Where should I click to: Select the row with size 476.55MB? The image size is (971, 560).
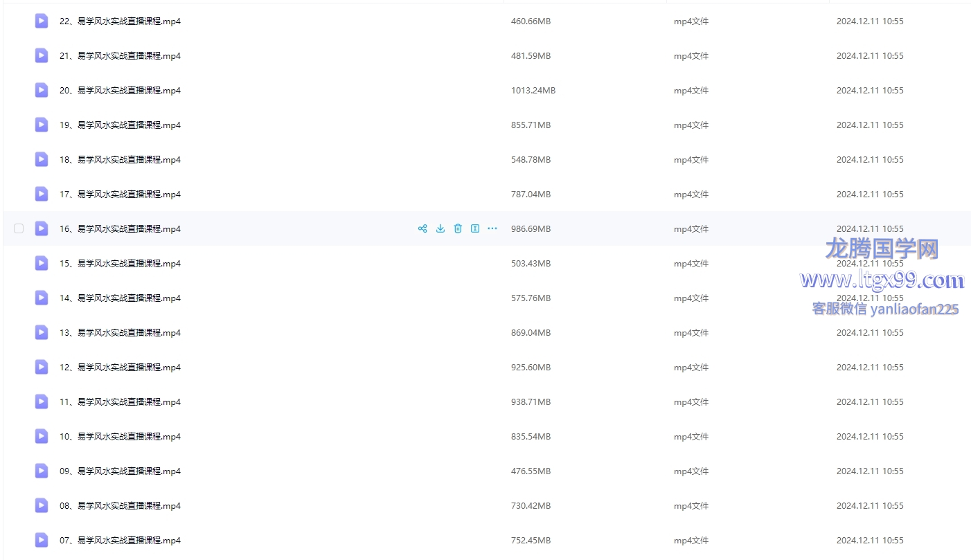tap(487, 471)
